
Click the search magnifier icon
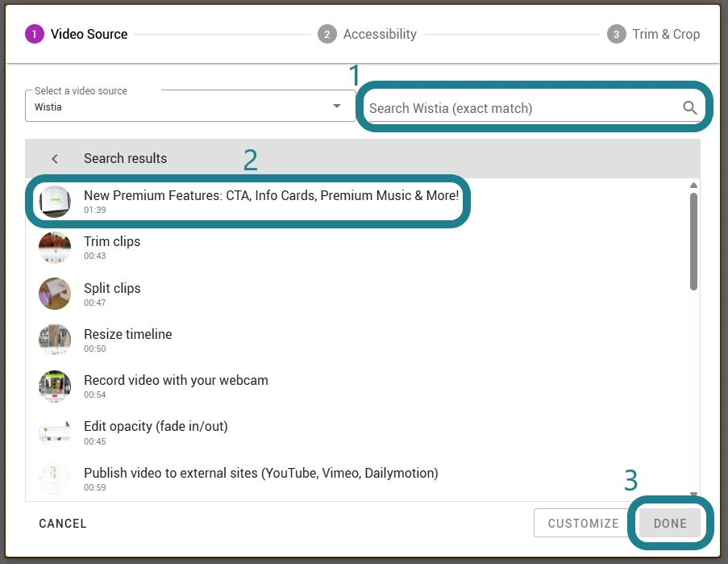pyautogui.click(x=689, y=108)
